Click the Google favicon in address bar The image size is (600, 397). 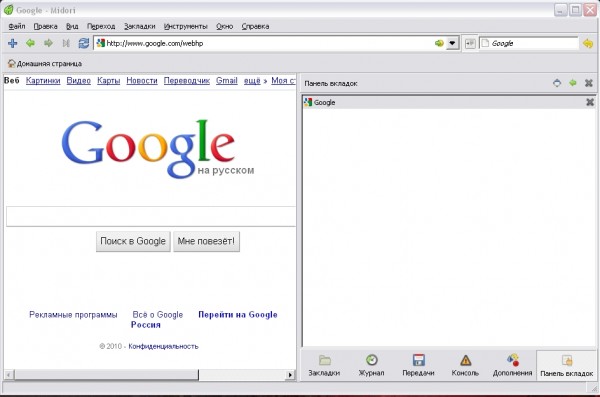pyautogui.click(x=101, y=43)
